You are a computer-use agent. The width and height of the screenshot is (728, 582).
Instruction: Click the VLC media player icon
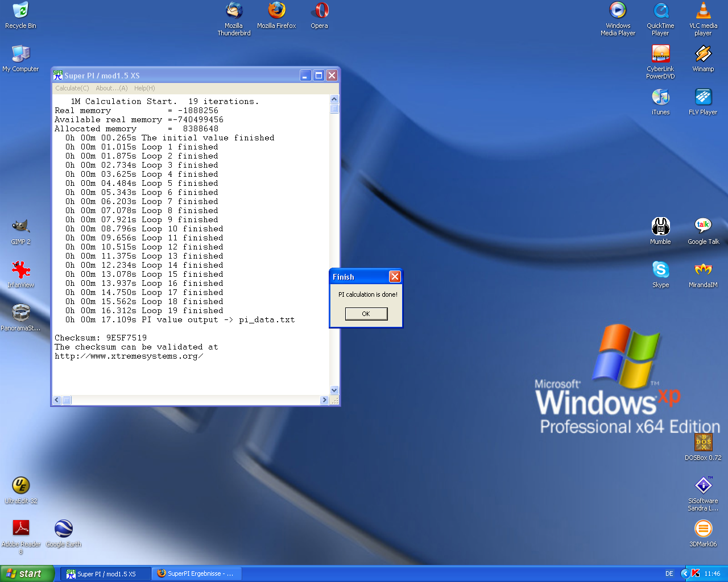(703, 11)
